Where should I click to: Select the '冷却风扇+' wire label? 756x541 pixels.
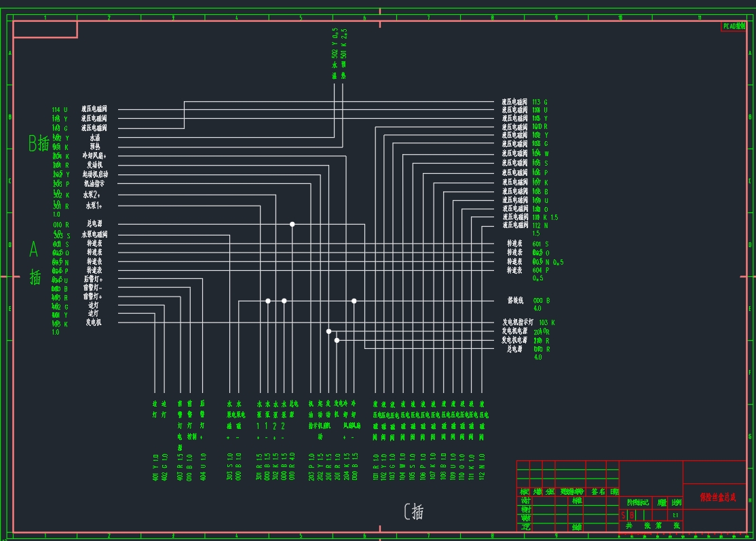(94, 155)
